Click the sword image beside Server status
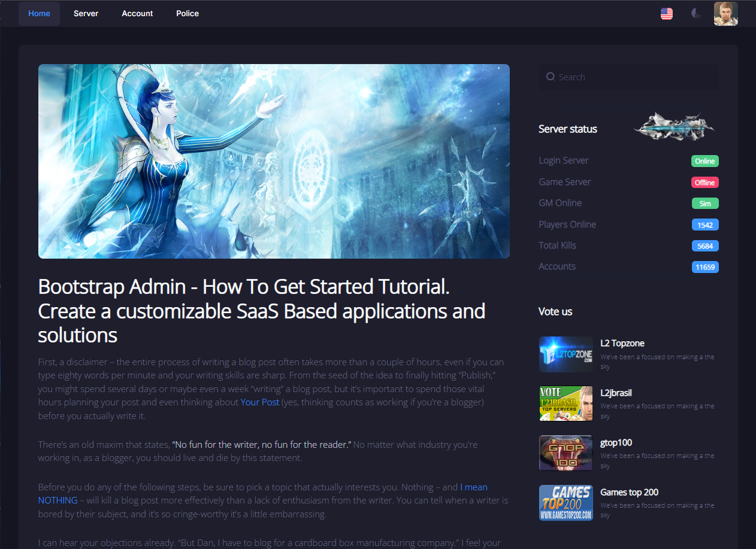The image size is (756, 549). 673,126
